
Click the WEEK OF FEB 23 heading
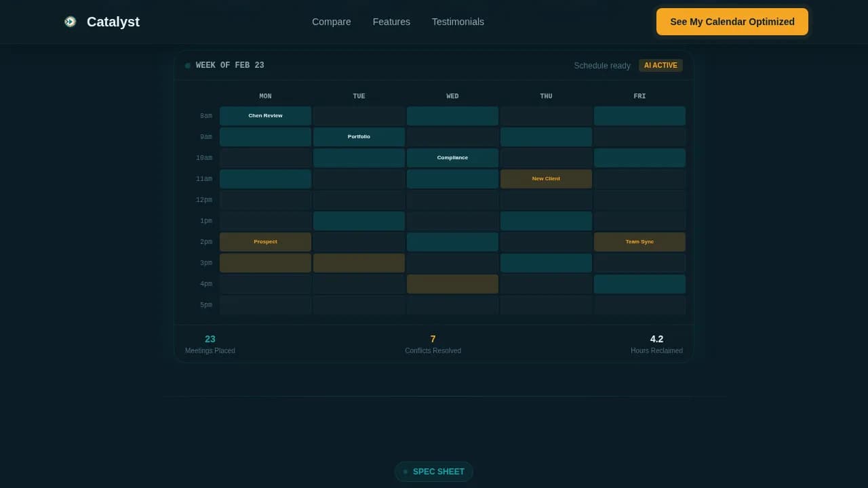(230, 66)
